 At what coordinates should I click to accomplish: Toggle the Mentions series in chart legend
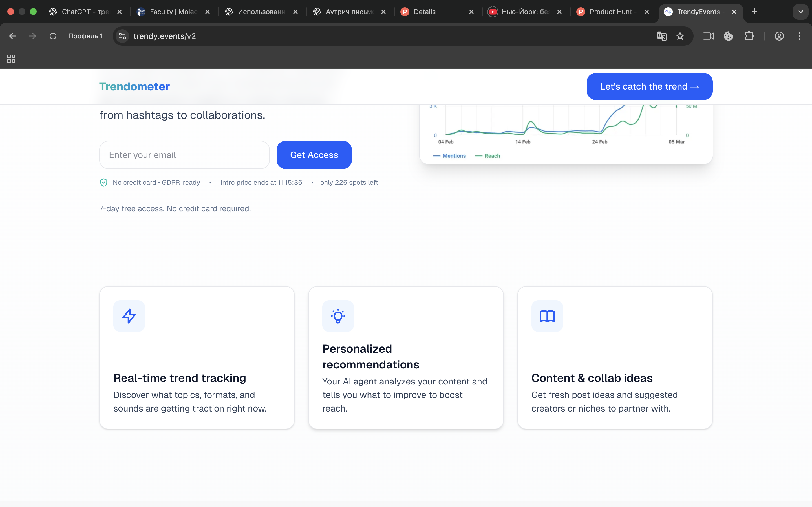[x=450, y=156]
